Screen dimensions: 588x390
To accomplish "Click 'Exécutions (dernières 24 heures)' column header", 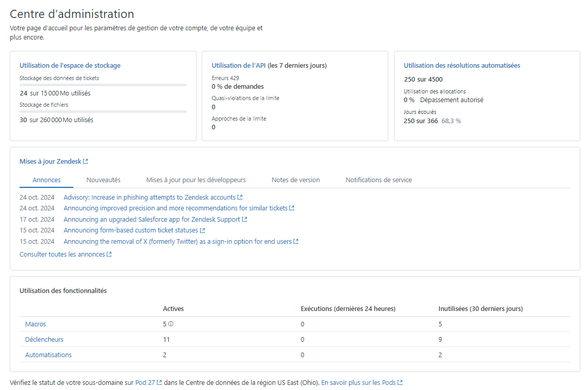I will pos(348,308).
